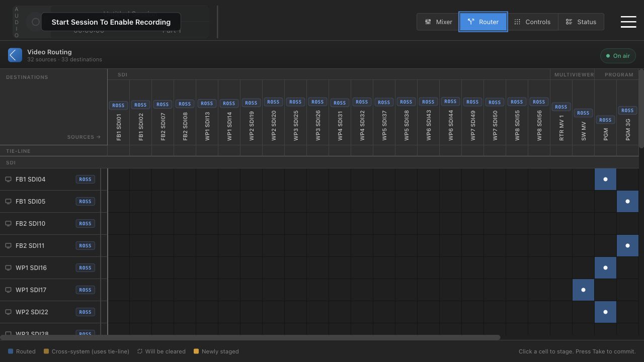Collapse the PROGRAM destination group header
Viewport: 644px width, 362px height.
point(619,74)
